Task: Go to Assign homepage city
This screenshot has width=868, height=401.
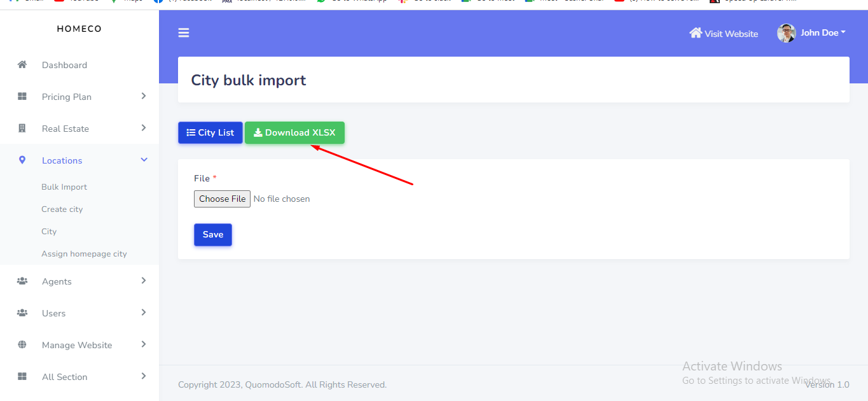Action: 84,254
